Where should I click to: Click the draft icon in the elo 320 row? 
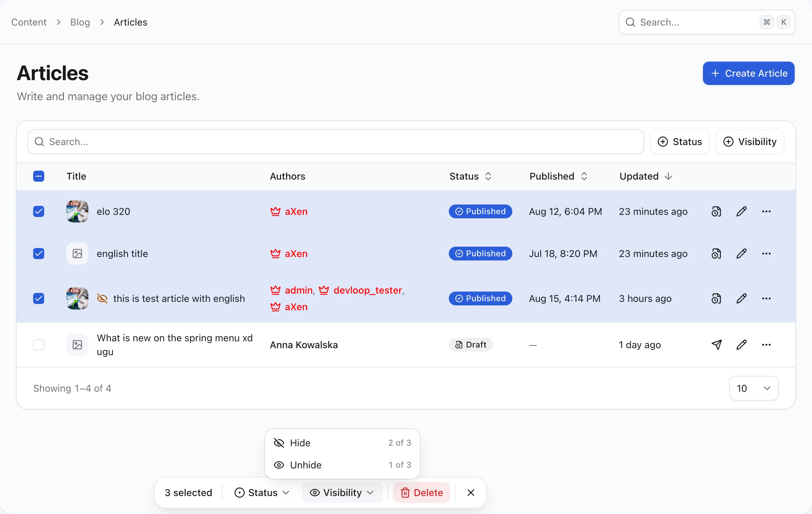pyautogui.click(x=716, y=211)
